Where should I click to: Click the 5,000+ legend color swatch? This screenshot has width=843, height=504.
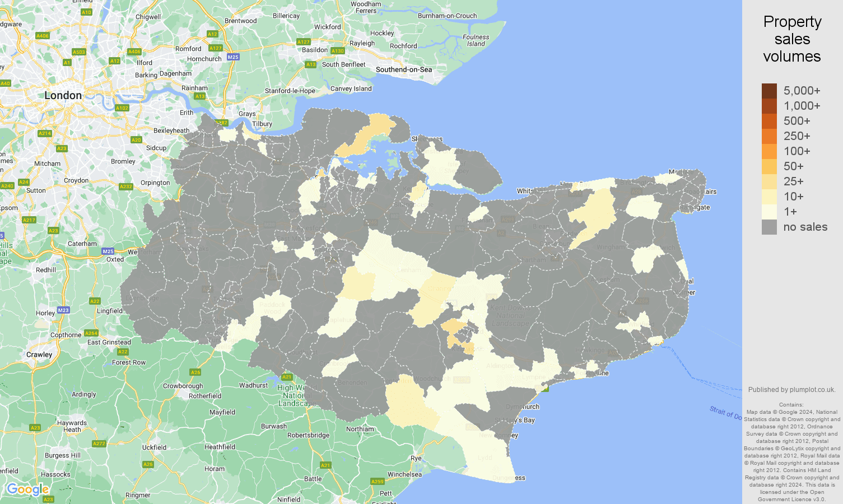(769, 91)
